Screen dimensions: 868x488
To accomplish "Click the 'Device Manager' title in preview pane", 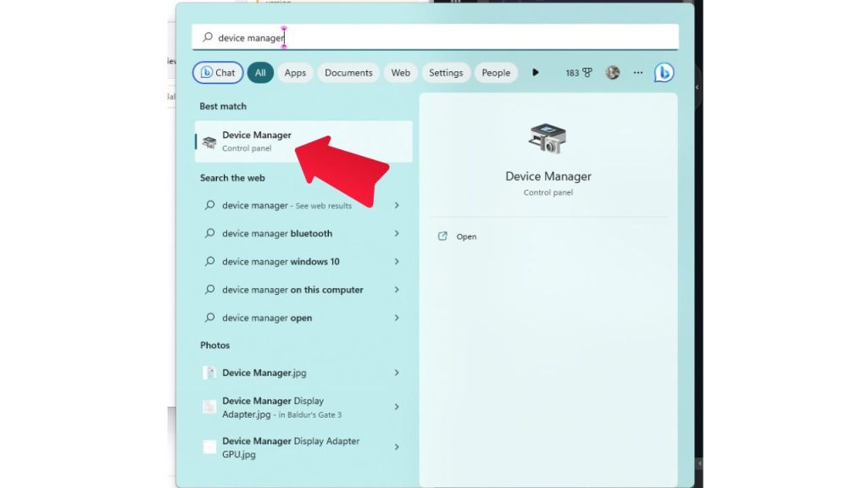I will [548, 176].
